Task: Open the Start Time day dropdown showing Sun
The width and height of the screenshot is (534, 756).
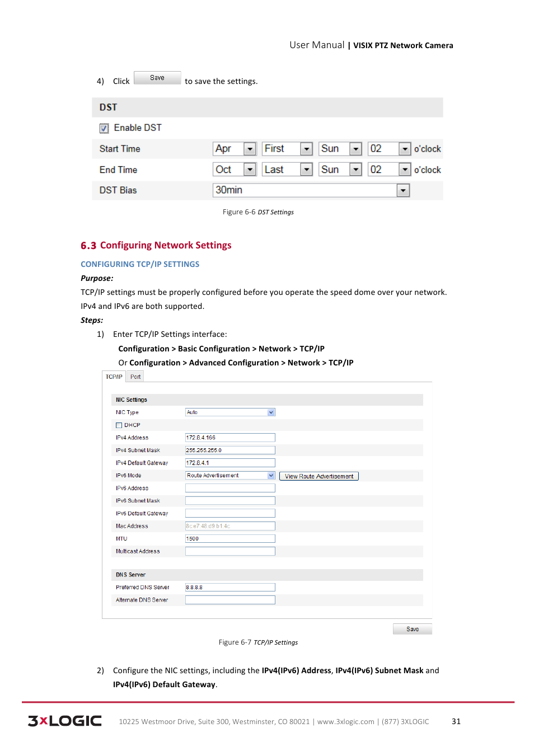Action: coord(340,149)
